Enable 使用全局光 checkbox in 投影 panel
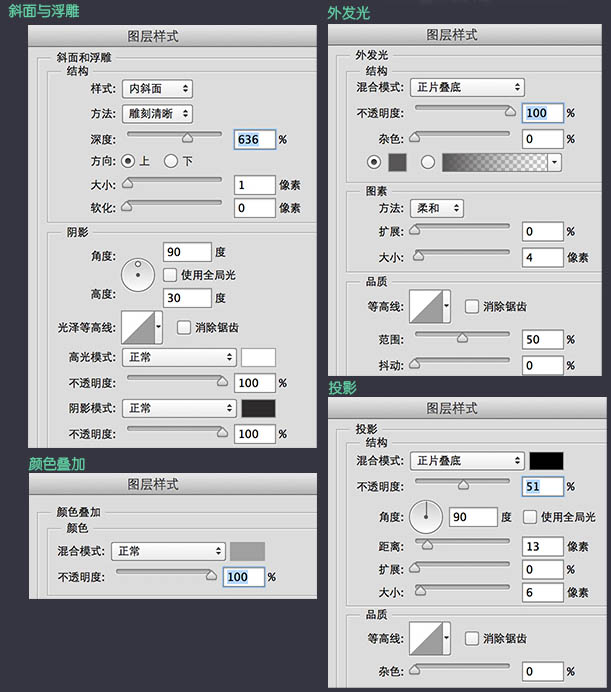Viewport: 611px width, 692px height. click(530, 517)
